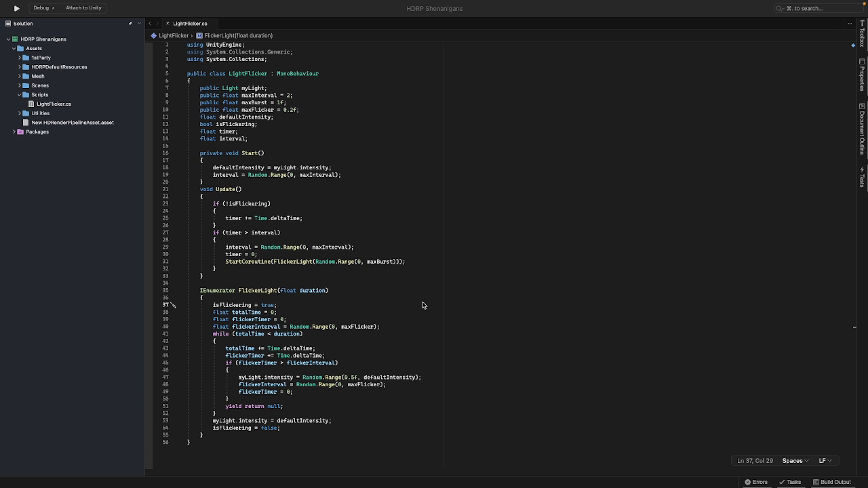Click the search field in the toolbar
Screen dimensions: 868x488
(x=814, y=8)
